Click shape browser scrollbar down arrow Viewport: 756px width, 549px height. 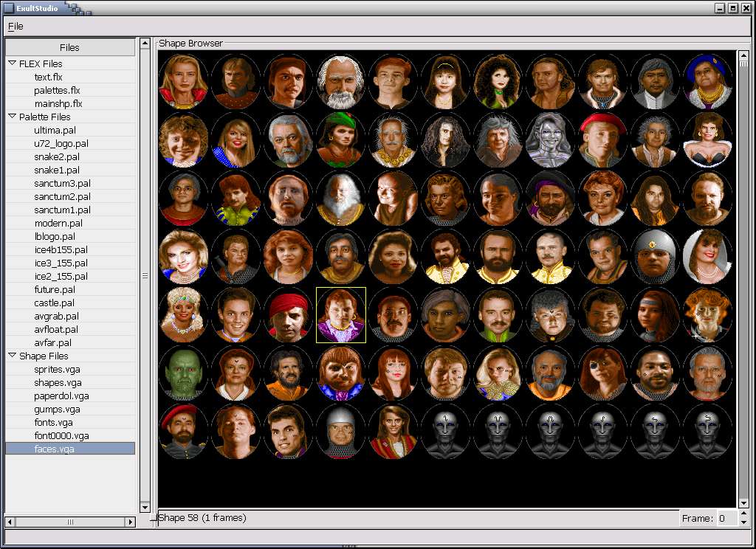tap(743, 503)
